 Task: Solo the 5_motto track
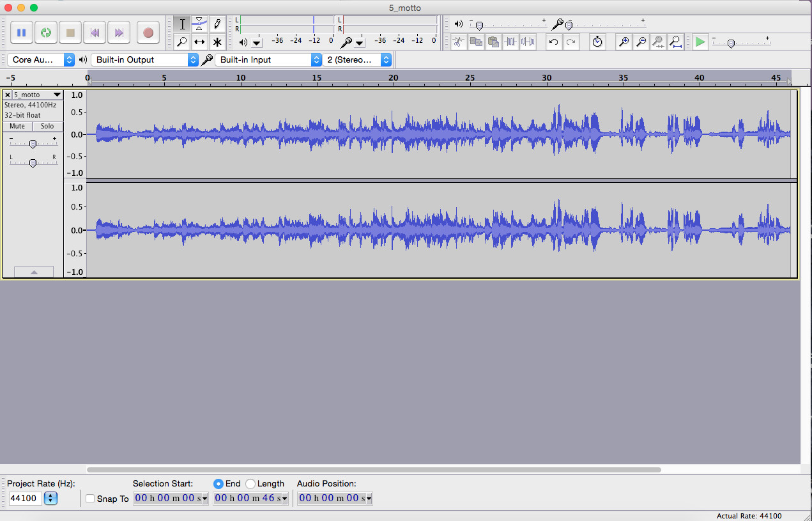click(x=47, y=127)
